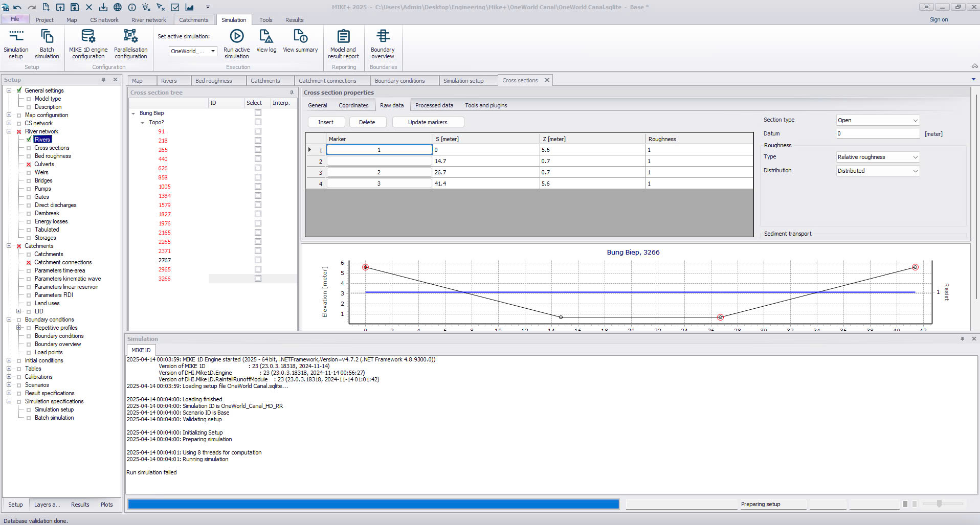Launch Batch simulation from the ribbon
980x525 pixels.
(47, 37)
